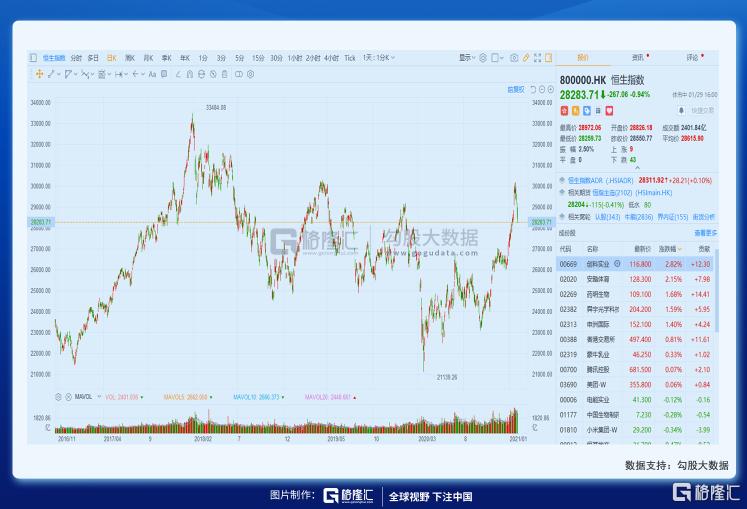This screenshot has width=747, height=509.
Task: Zoom in the chart with plus icon
Action: pyautogui.click(x=551, y=89)
